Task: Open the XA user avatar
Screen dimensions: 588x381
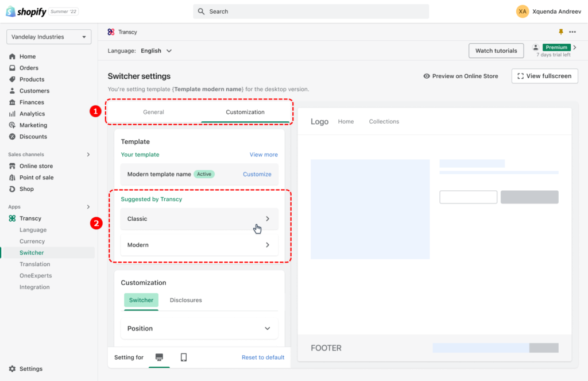Action: pyautogui.click(x=523, y=11)
